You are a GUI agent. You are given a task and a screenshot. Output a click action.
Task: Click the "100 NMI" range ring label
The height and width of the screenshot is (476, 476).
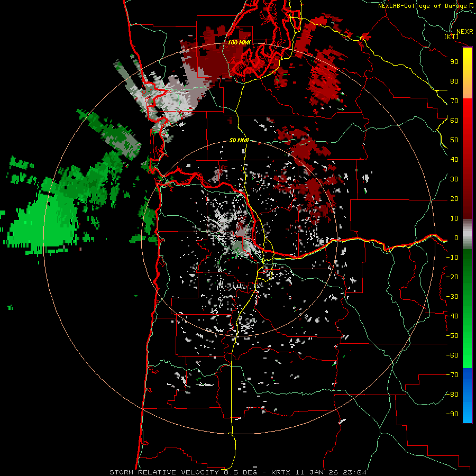[239, 42]
